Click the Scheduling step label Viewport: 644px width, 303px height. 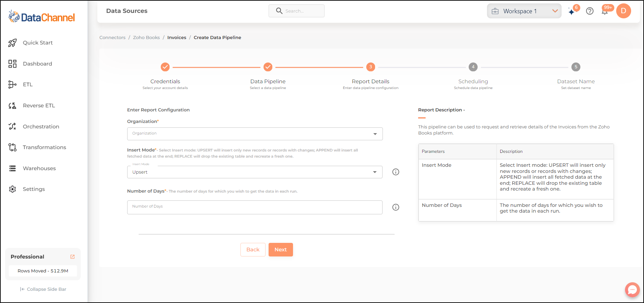[x=473, y=82]
